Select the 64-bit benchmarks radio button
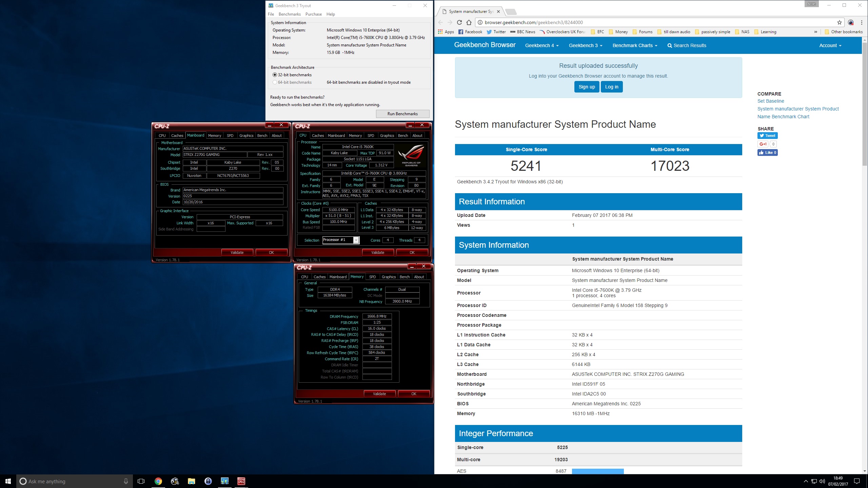The width and height of the screenshot is (868, 488). [x=275, y=82]
